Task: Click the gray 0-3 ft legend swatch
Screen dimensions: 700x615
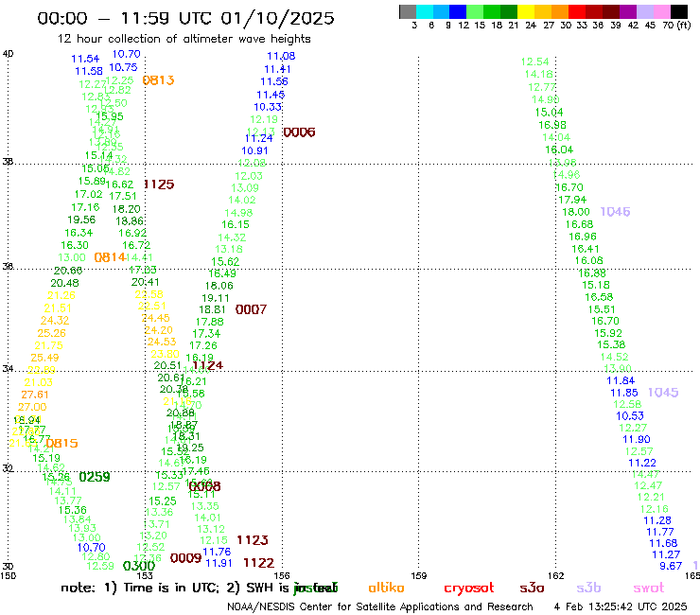Action: point(408,11)
